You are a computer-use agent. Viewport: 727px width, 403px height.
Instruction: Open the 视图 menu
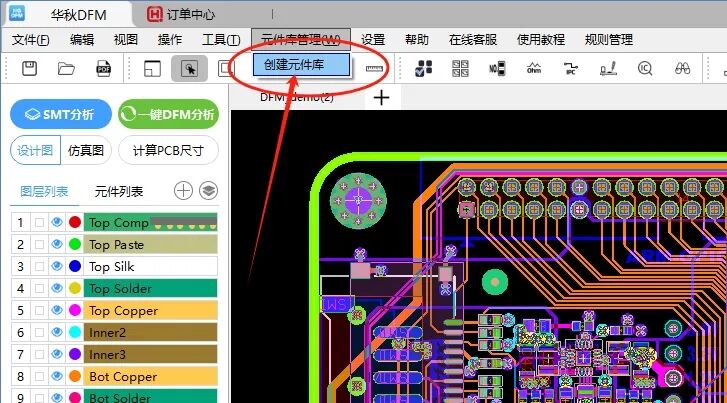pyautogui.click(x=126, y=40)
